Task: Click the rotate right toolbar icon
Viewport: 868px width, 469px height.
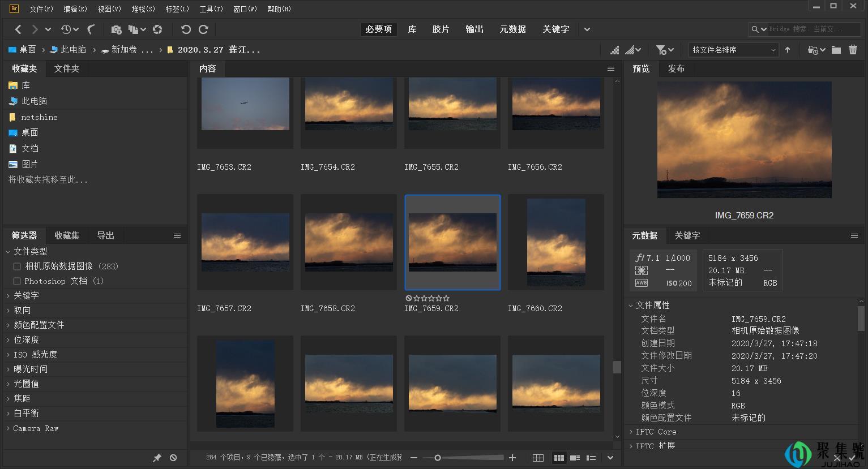Action: click(x=203, y=29)
